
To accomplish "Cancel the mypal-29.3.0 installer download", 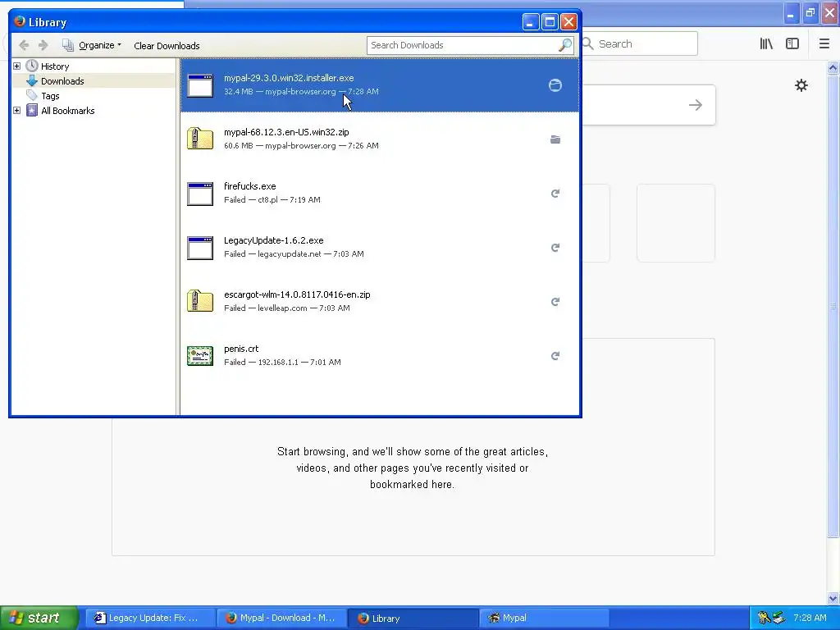I will [x=555, y=85].
